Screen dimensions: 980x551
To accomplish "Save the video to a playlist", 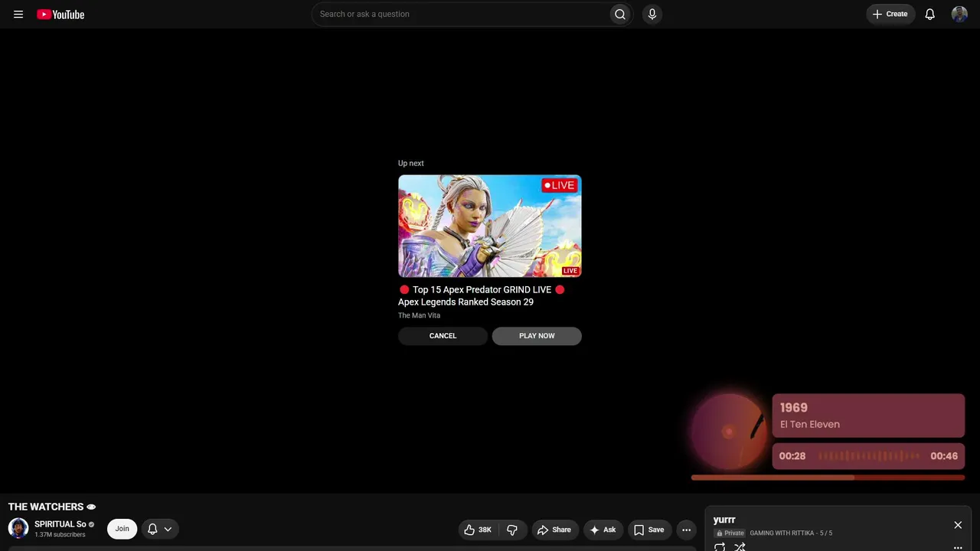I will 649,530.
